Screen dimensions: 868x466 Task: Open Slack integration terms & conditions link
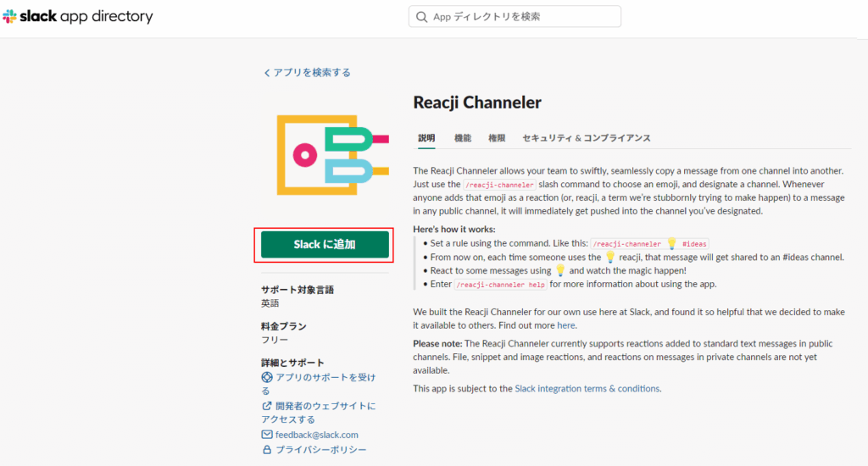click(x=587, y=389)
